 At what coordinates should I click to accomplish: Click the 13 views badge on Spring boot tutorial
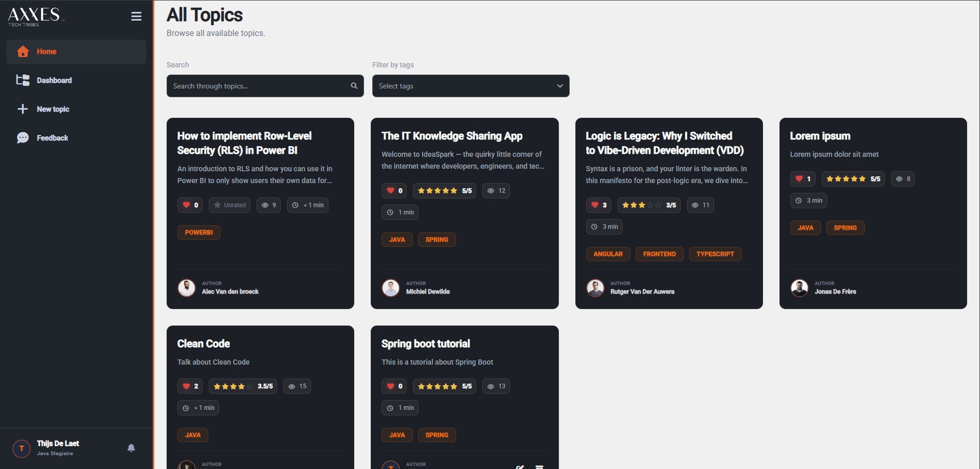click(x=496, y=386)
